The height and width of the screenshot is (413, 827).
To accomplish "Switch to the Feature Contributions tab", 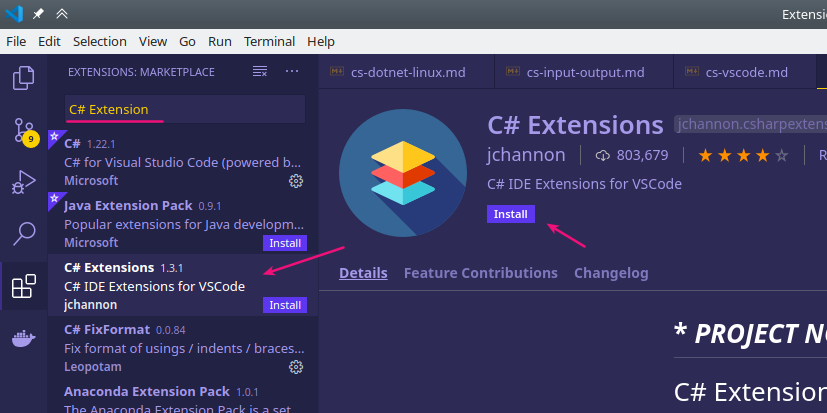I will (480, 273).
